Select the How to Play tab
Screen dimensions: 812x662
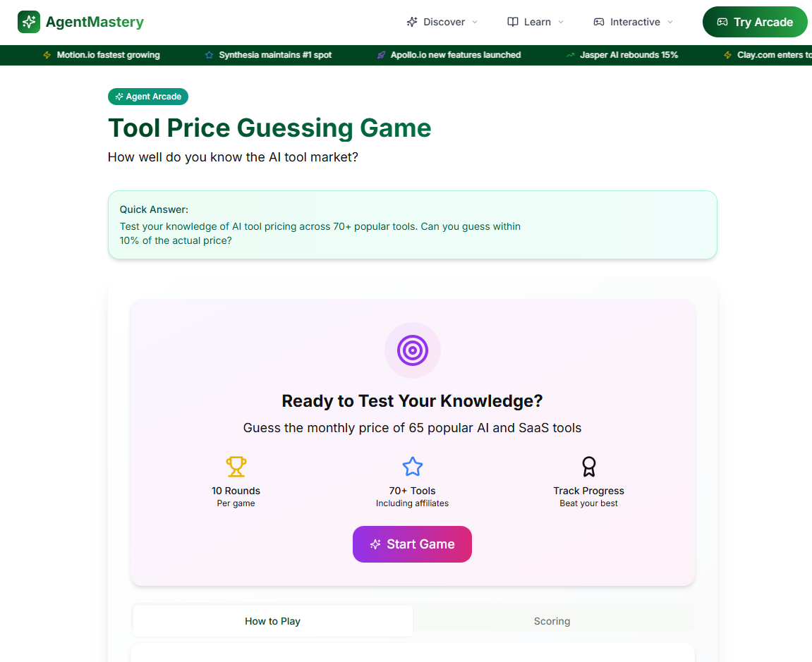[272, 620]
